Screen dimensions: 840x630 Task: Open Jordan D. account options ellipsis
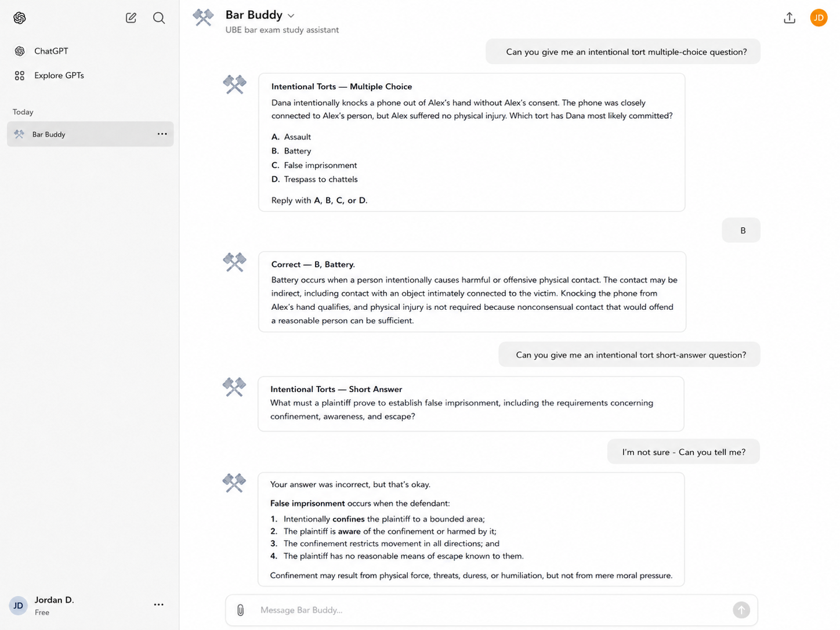pyautogui.click(x=158, y=604)
